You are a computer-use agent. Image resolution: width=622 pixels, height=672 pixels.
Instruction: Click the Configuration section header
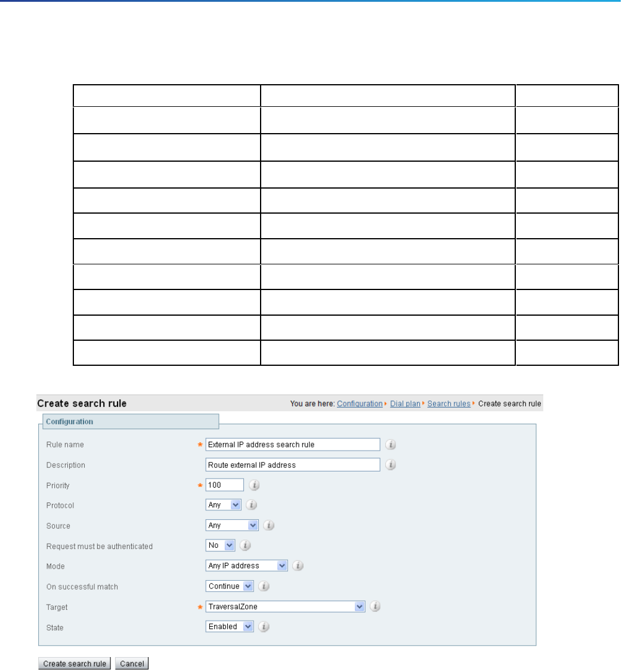tap(131, 422)
